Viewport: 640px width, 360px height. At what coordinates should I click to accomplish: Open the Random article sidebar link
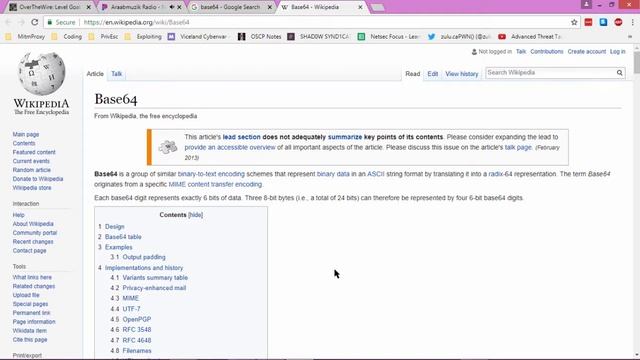click(x=31, y=170)
